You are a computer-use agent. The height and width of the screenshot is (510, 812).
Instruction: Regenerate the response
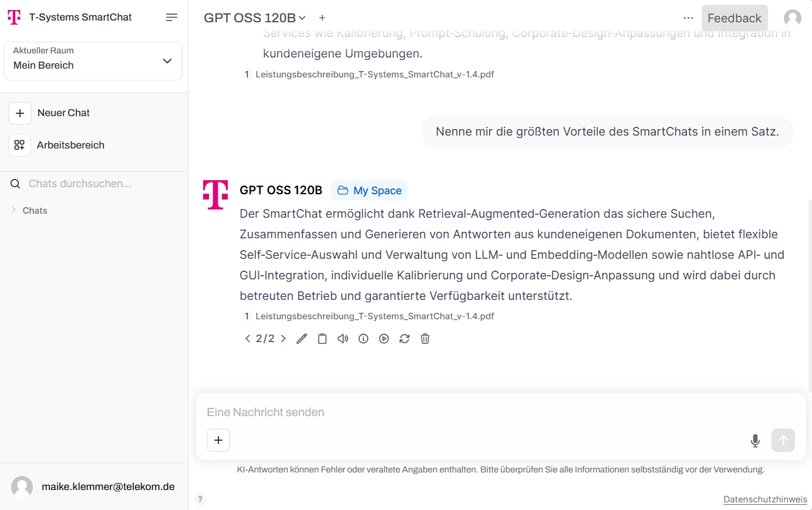point(405,339)
